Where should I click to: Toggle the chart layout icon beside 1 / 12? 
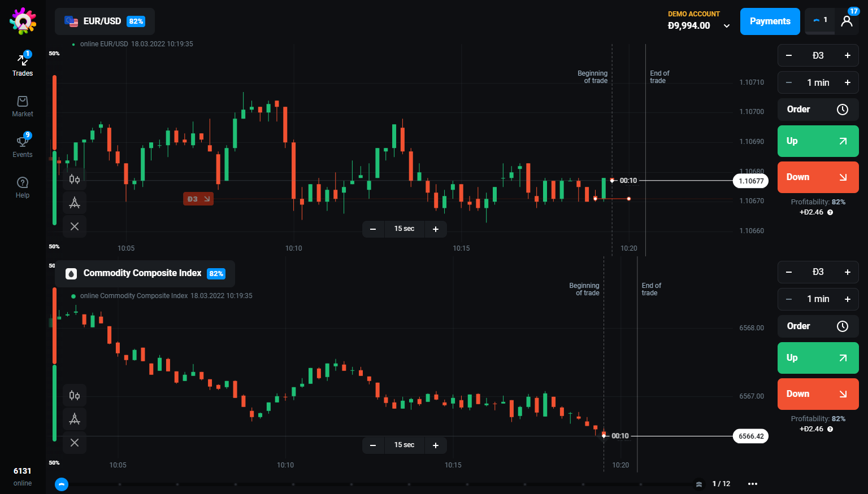pyautogui.click(x=699, y=484)
